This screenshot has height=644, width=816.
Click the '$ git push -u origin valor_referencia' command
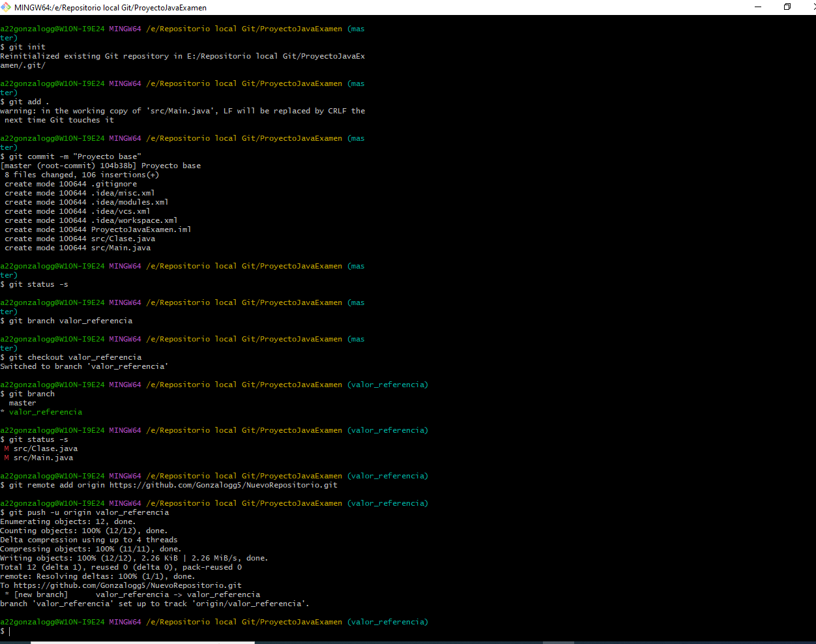pyautogui.click(x=85, y=512)
